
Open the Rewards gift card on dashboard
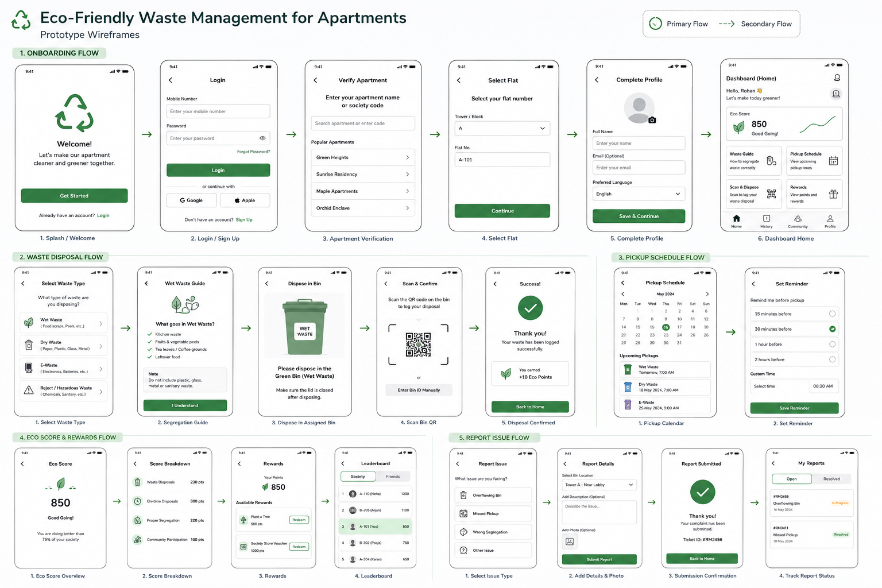pos(814,194)
